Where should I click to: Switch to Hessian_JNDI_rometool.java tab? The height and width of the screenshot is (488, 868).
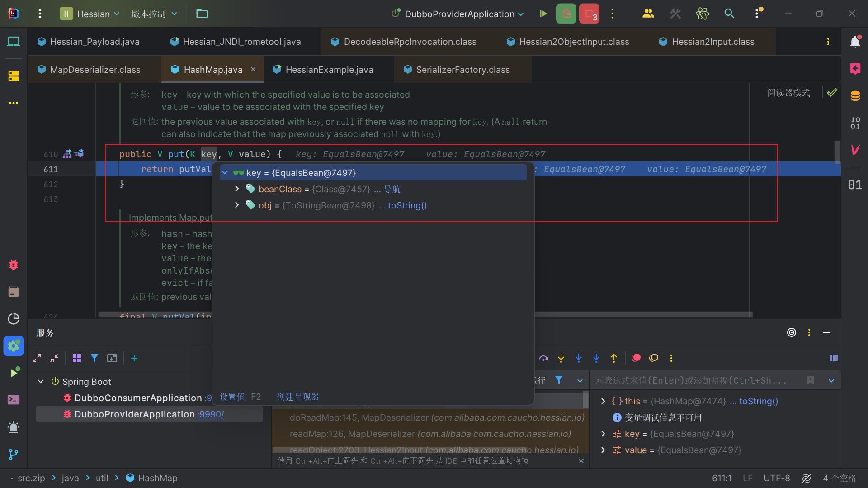[x=236, y=42]
